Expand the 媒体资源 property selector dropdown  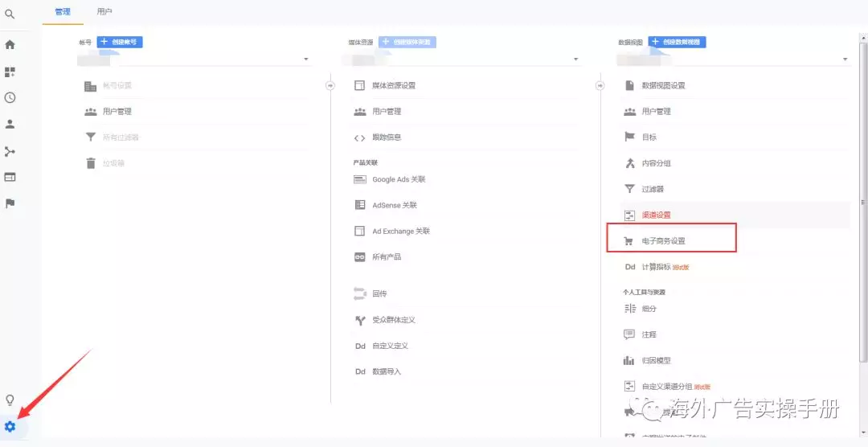(575, 59)
